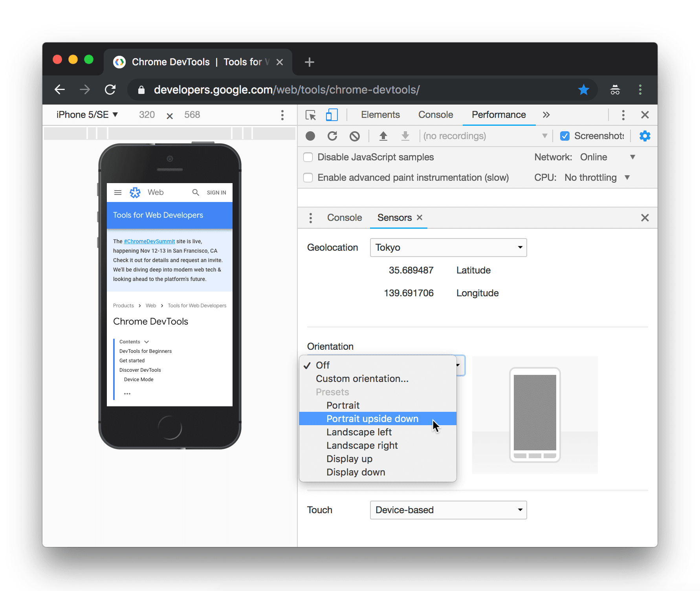Clear all recordings
The width and height of the screenshot is (700, 591).
(x=355, y=136)
